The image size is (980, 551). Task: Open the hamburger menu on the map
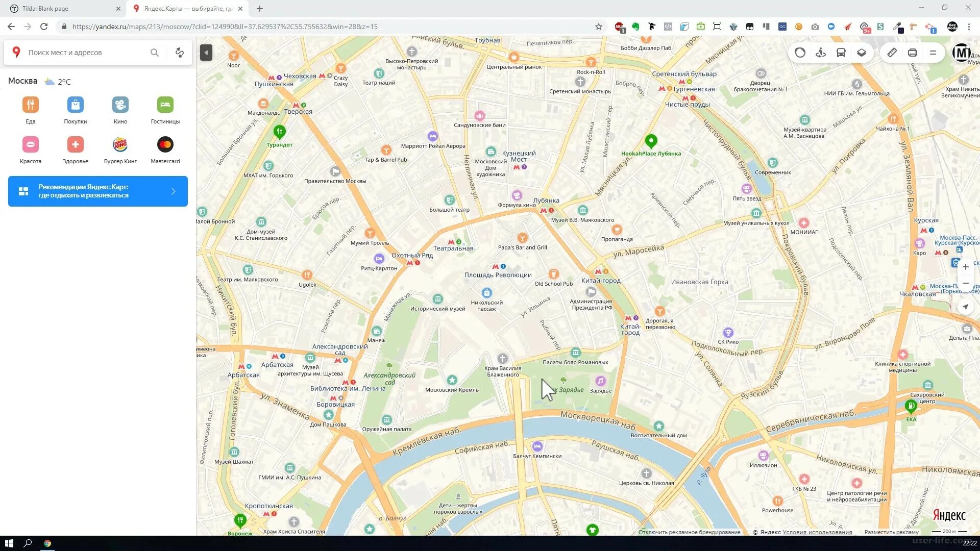(x=933, y=53)
